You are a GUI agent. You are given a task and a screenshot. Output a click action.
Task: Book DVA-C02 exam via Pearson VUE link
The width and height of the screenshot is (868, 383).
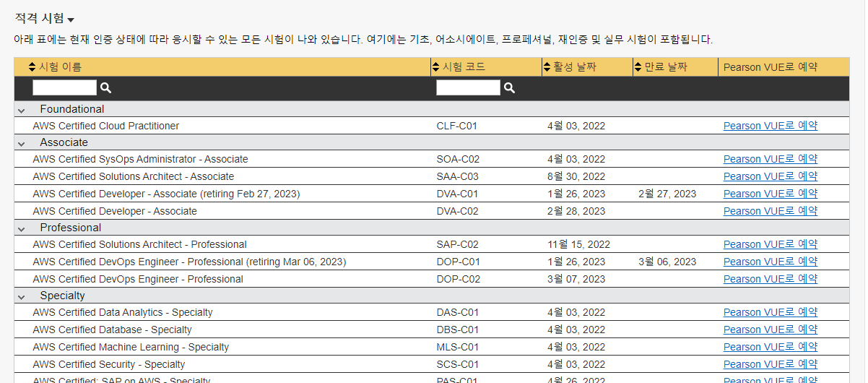[x=771, y=211]
